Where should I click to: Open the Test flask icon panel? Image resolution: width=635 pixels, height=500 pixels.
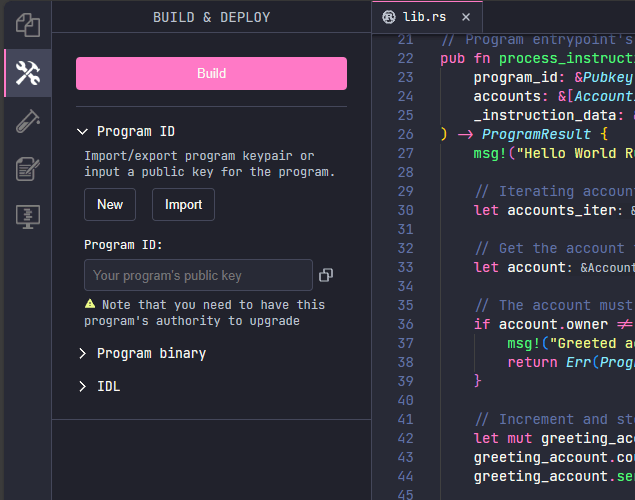27,121
